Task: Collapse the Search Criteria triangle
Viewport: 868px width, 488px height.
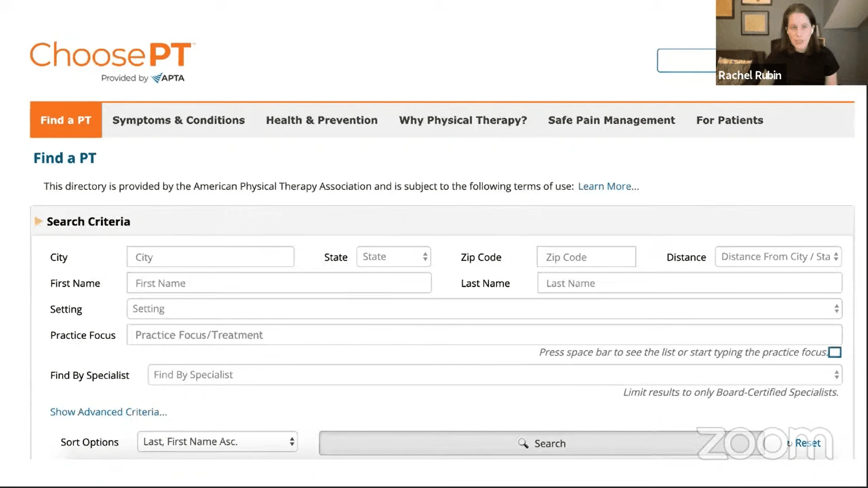Action: 38,221
